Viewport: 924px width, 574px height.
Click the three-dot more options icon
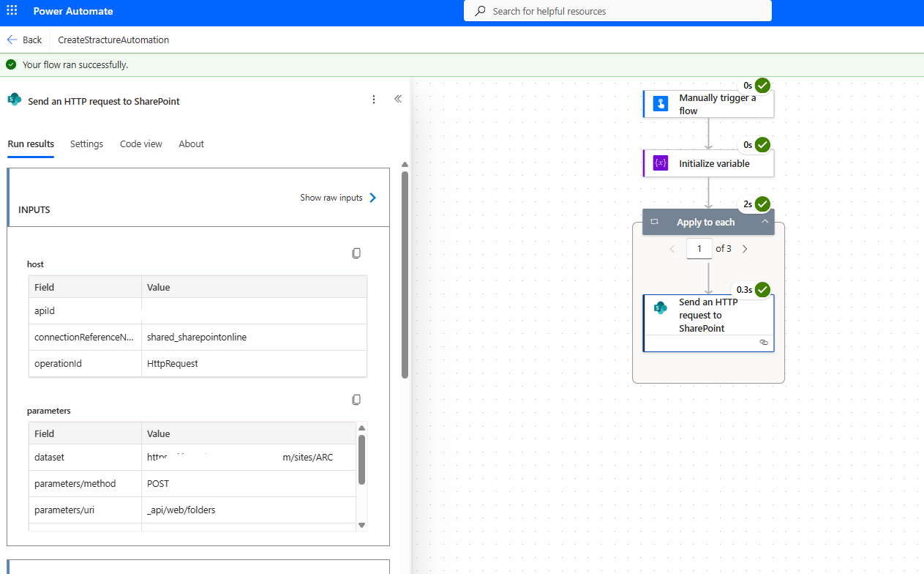[374, 100]
